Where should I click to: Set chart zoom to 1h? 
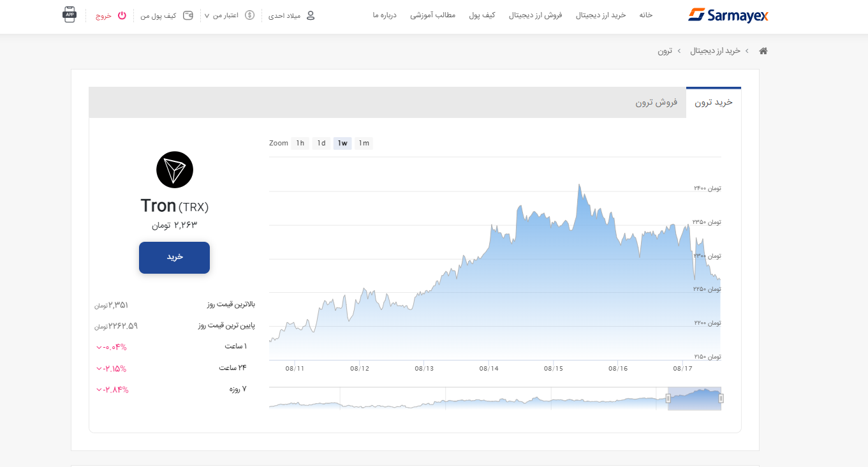point(300,143)
